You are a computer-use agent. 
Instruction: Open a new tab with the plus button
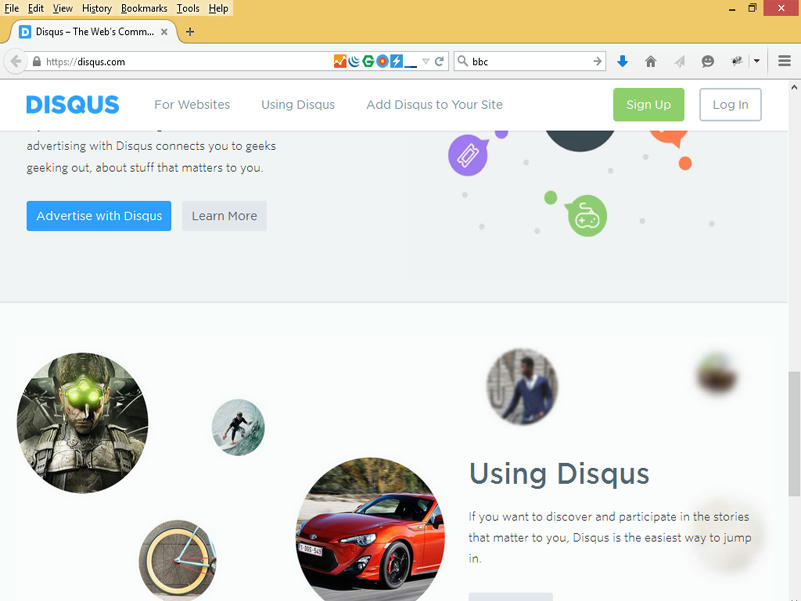coord(190,32)
